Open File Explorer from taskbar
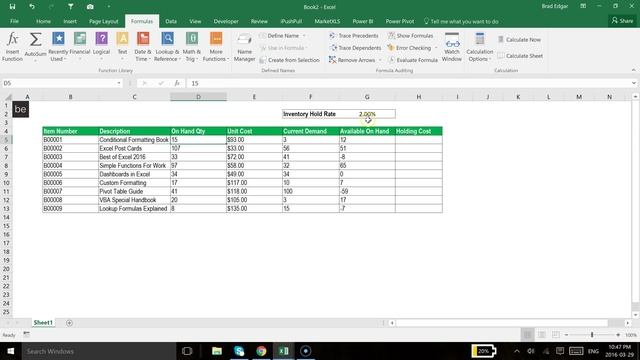The image size is (640, 360). pyautogui.click(x=217, y=351)
